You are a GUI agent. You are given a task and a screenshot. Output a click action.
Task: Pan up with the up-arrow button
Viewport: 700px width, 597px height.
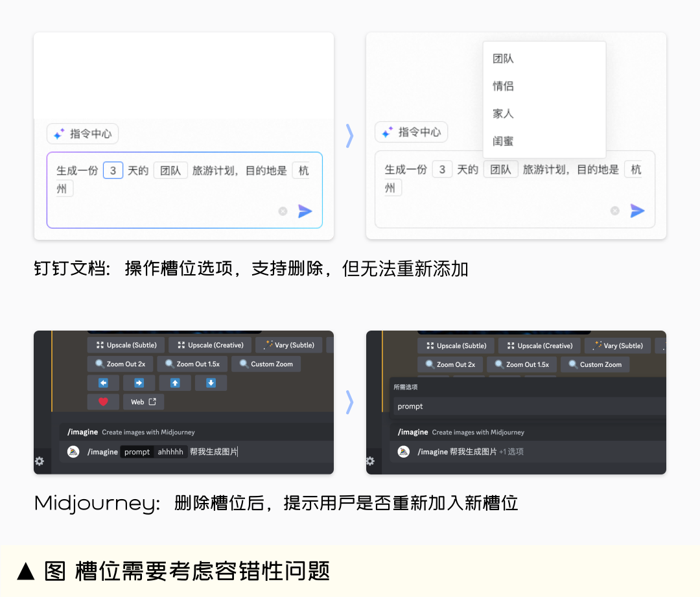(x=175, y=382)
